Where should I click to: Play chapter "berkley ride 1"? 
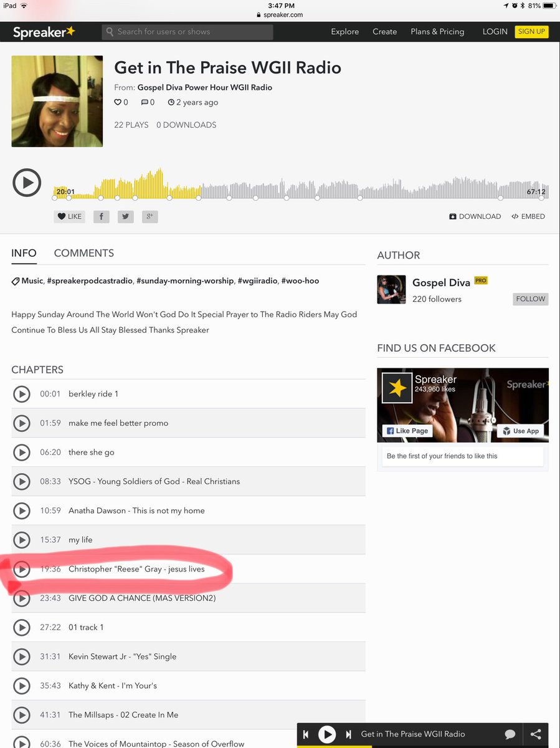(22, 394)
